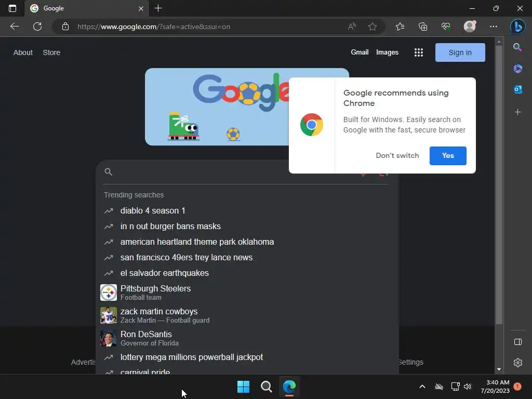Click the page vertical scrollbar thumb
Screen dimensions: 532x399
(x=499, y=185)
